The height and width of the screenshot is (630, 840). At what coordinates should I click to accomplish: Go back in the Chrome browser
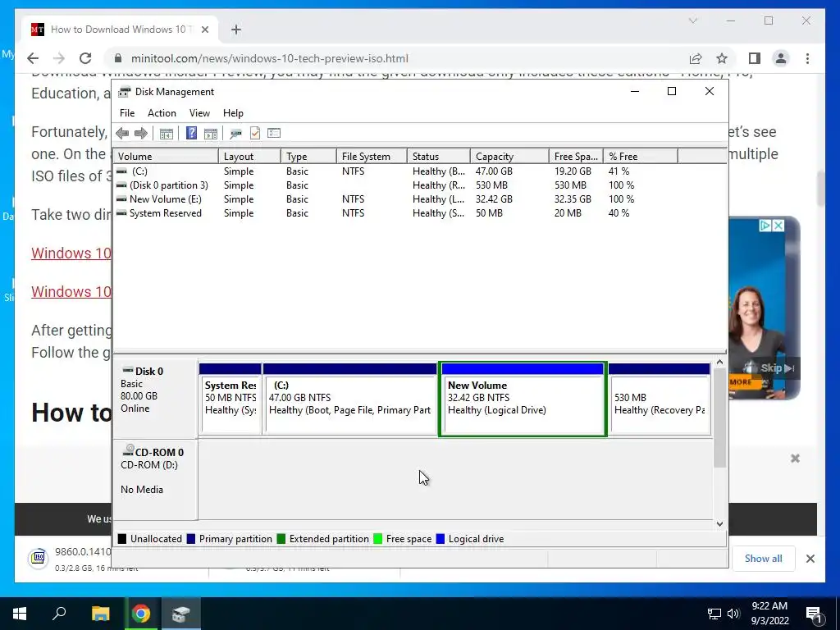(x=33, y=58)
